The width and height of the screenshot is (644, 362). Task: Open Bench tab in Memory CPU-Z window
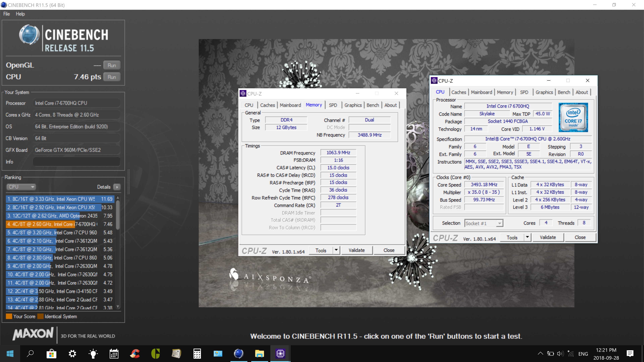[x=372, y=105]
